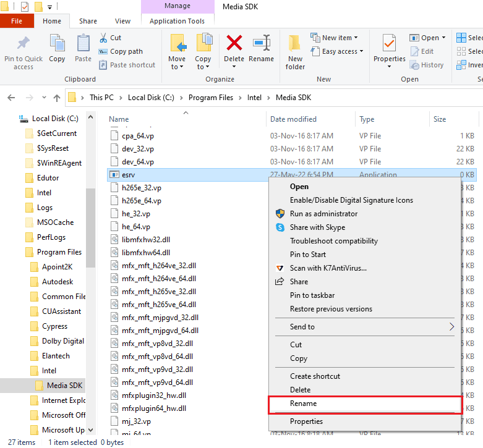This screenshot has height=448, width=483.
Task: Click the Up one level arrow
Action: click(x=57, y=98)
